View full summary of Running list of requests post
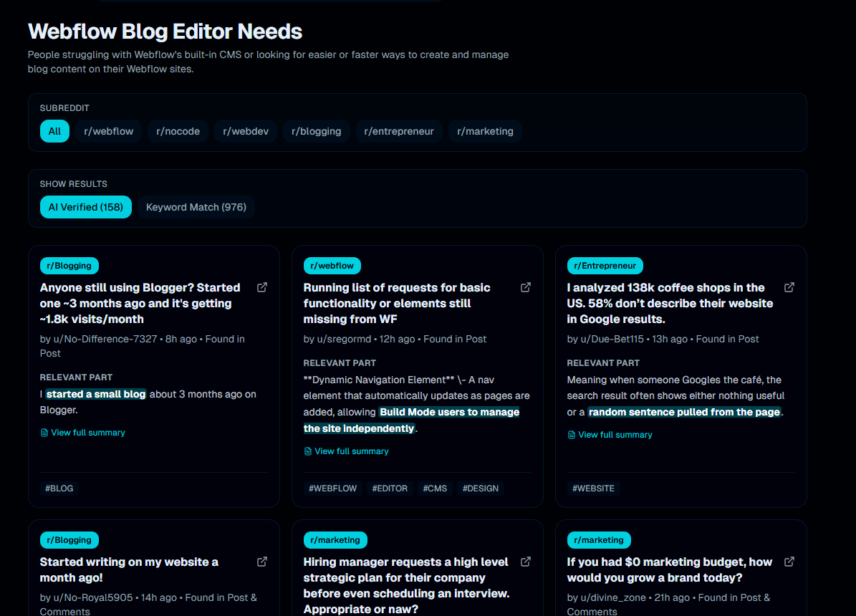 (x=346, y=451)
